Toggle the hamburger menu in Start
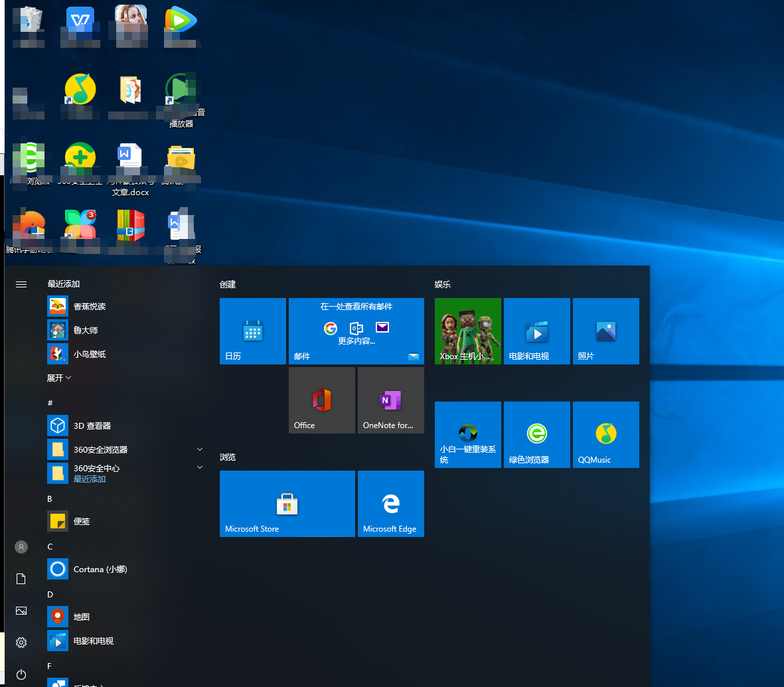Image resolution: width=784 pixels, height=687 pixels. pos(21,284)
